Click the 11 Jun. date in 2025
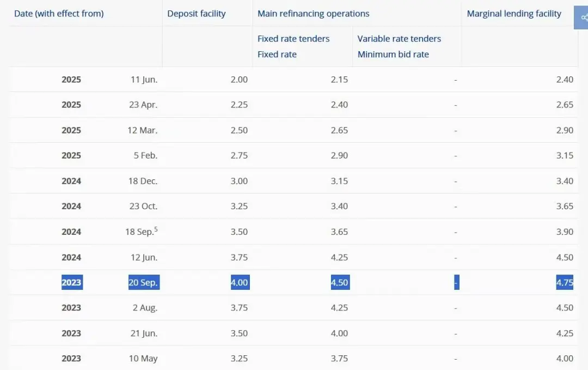588x370 pixels. coord(144,80)
